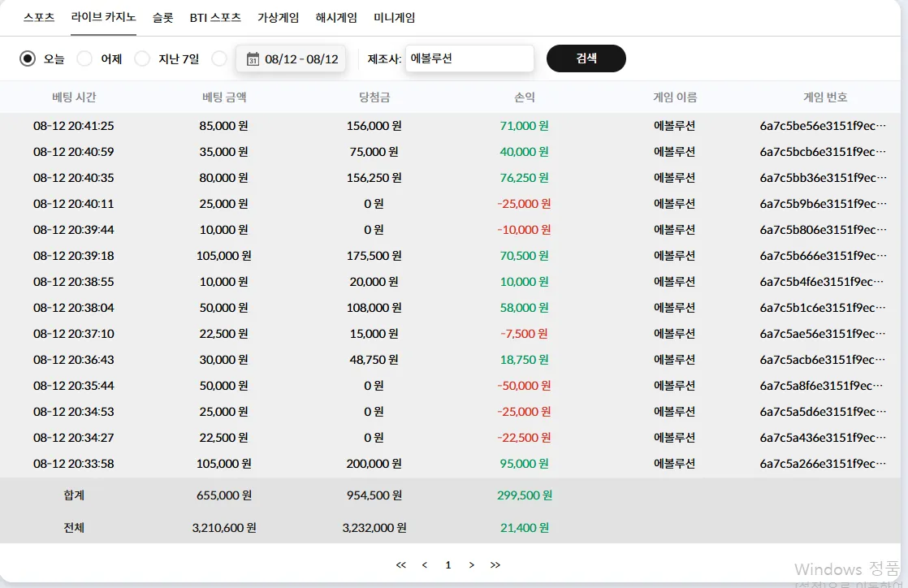The image size is (908, 588).
Task: Jump to last page with double-right arrows
Action: click(495, 564)
